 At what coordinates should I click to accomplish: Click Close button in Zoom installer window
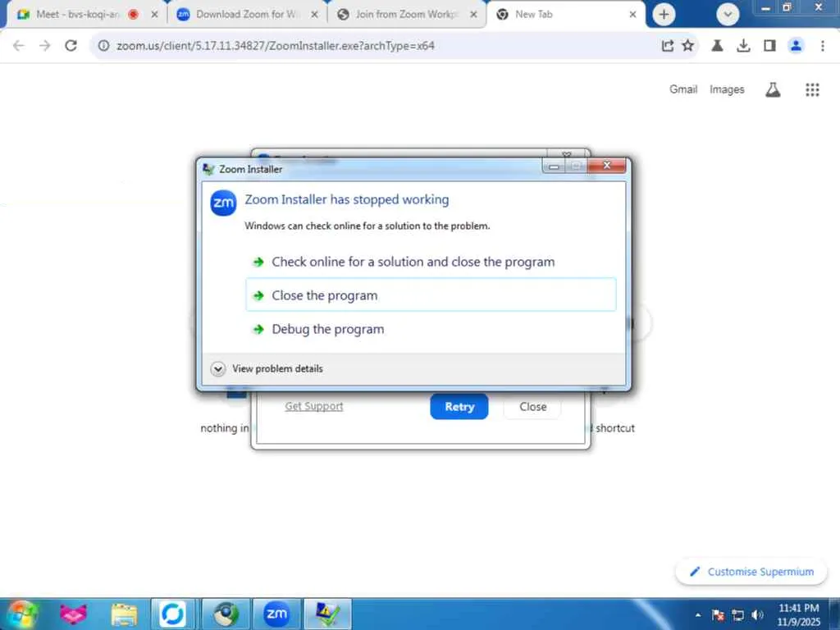tap(532, 407)
